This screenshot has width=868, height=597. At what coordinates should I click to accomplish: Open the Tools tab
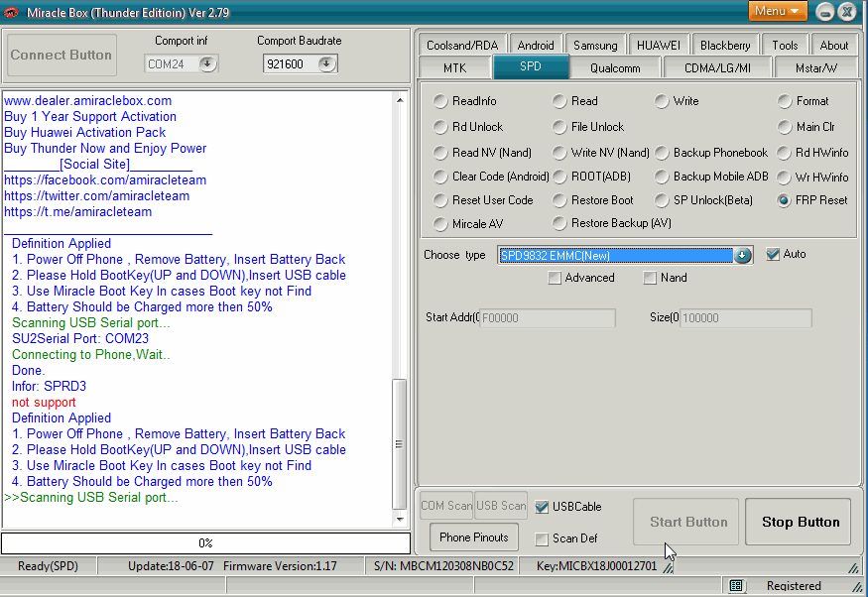pyautogui.click(x=785, y=46)
